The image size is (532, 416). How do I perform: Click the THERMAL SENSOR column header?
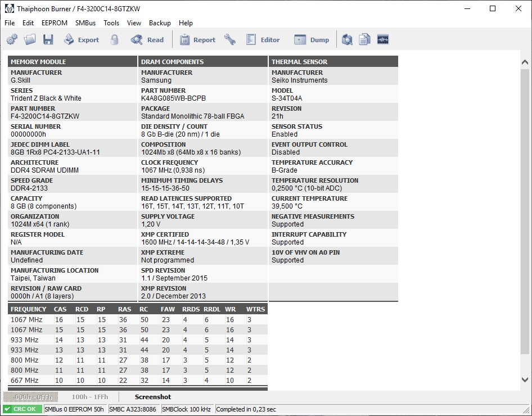[x=333, y=62]
